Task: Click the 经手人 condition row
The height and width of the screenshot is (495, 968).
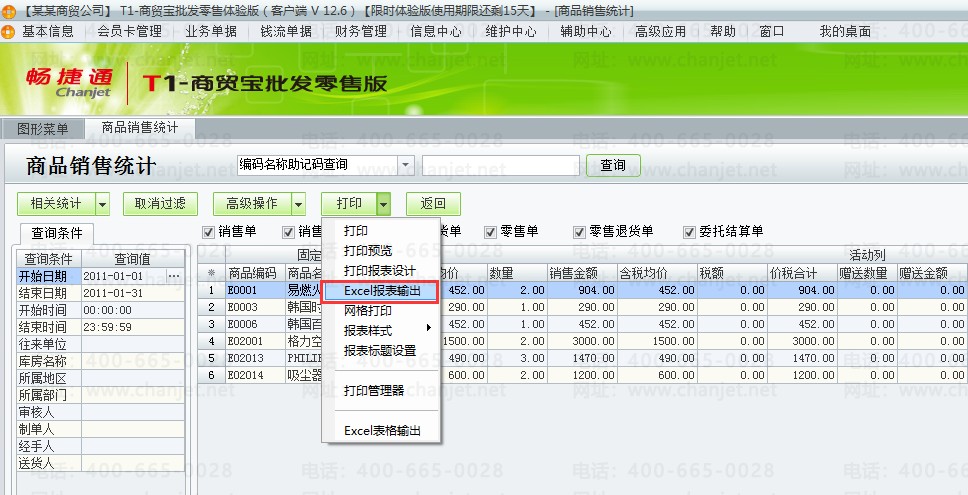Action: [101, 446]
